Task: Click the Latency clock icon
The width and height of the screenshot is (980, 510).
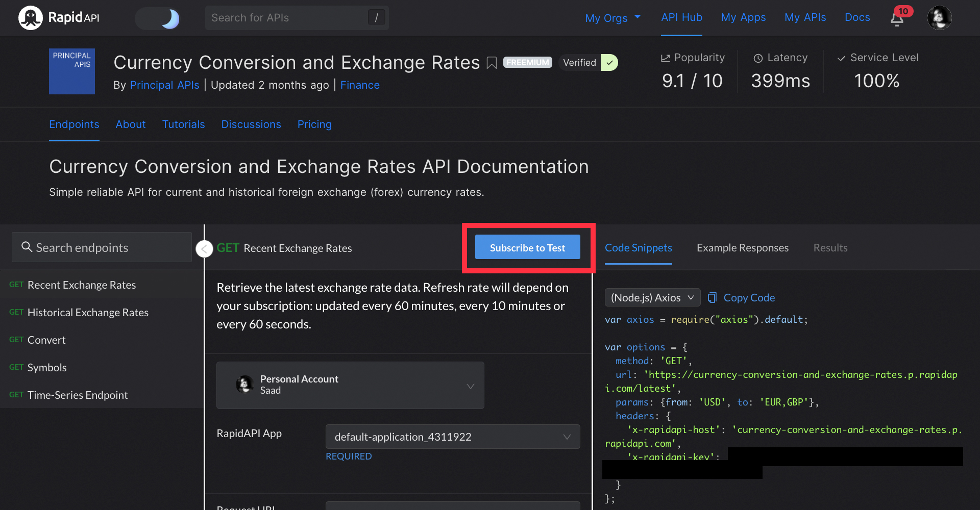Action: coord(758,58)
